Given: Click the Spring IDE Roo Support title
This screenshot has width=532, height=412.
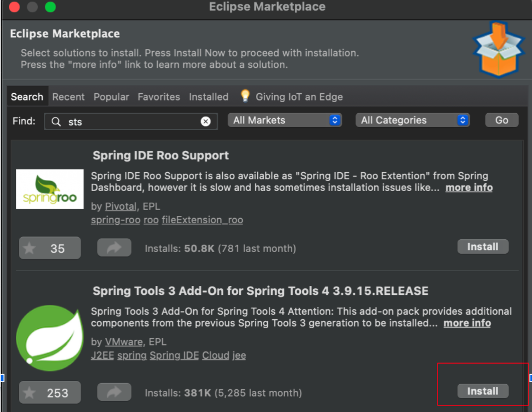Looking at the screenshot, I should pos(161,155).
